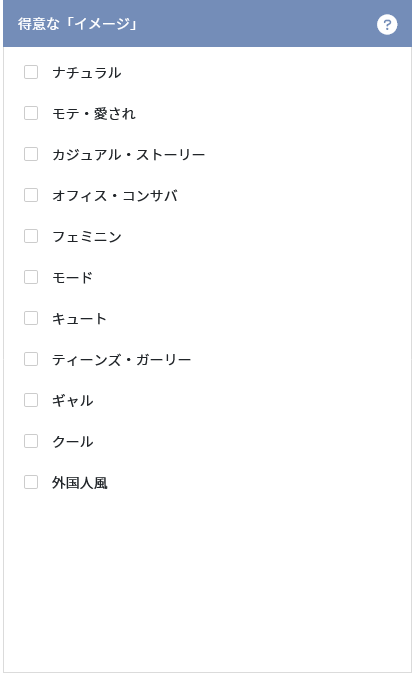415x680 pixels.
Task: Tick the キュート checkbox
Action: click(x=31, y=318)
